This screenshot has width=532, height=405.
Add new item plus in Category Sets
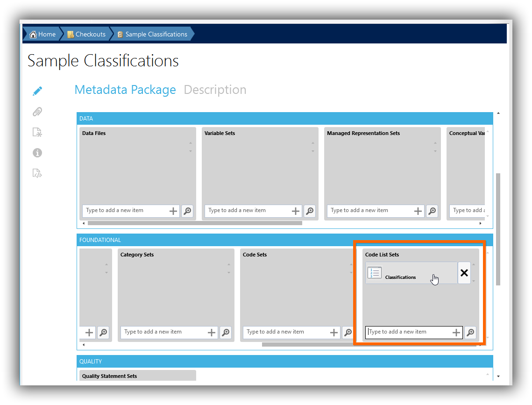212,333
